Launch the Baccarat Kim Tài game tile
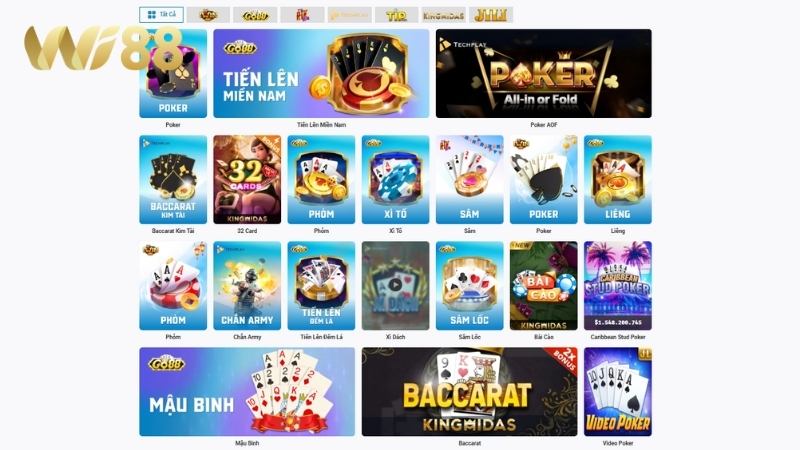 [x=173, y=180]
